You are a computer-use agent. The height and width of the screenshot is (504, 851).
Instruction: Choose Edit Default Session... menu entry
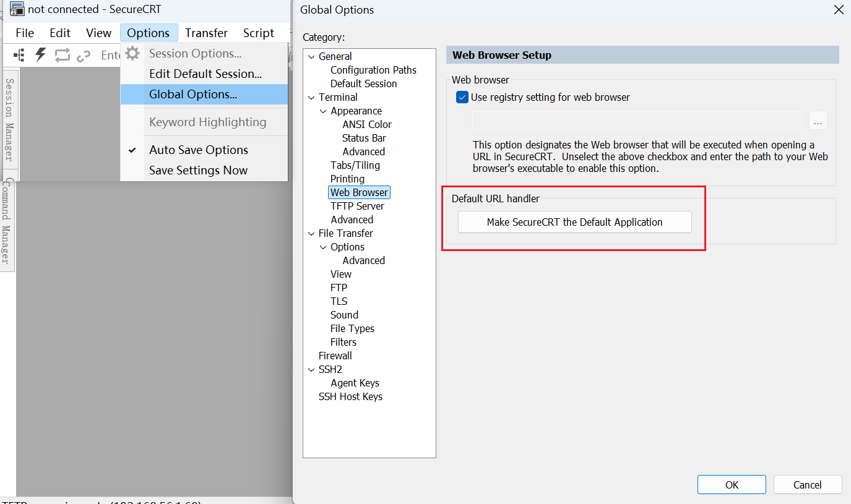(x=204, y=74)
